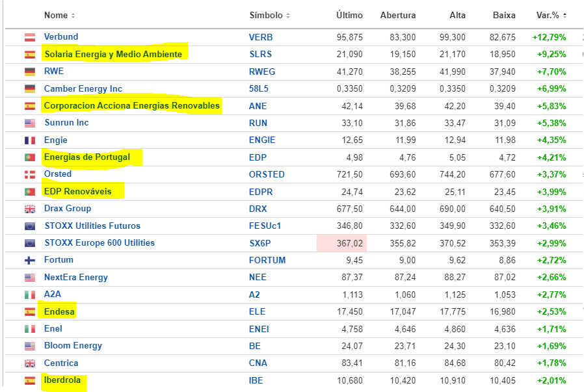Click the German flag icon beside RWE
584x392 pixels.
coord(30,72)
